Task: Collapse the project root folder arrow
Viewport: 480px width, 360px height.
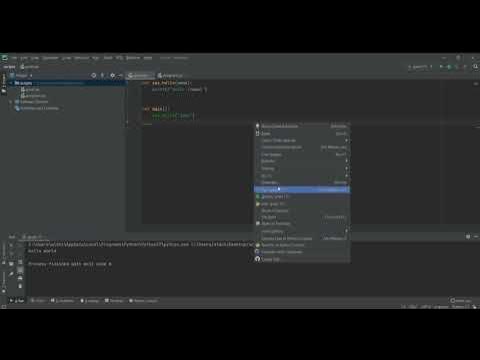Action: 11,83
